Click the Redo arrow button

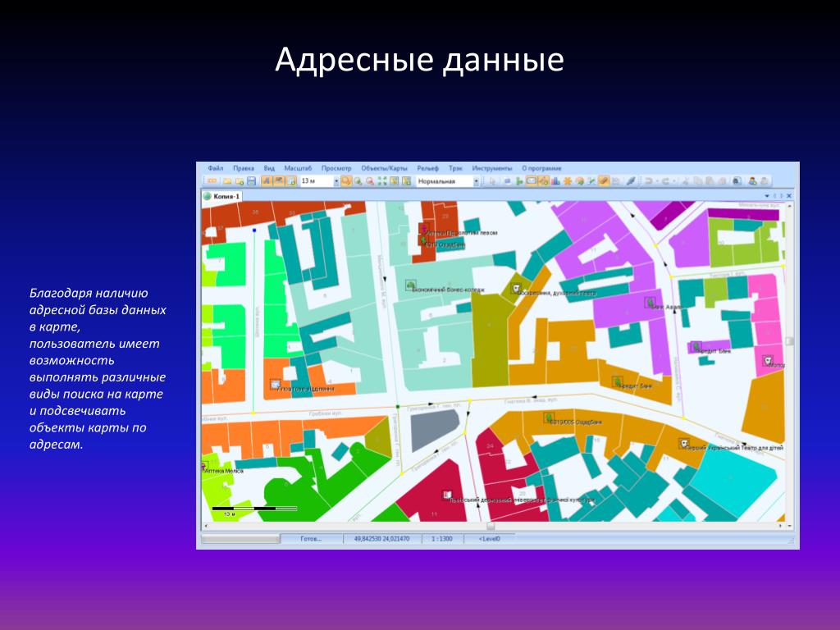pyautogui.click(x=665, y=181)
